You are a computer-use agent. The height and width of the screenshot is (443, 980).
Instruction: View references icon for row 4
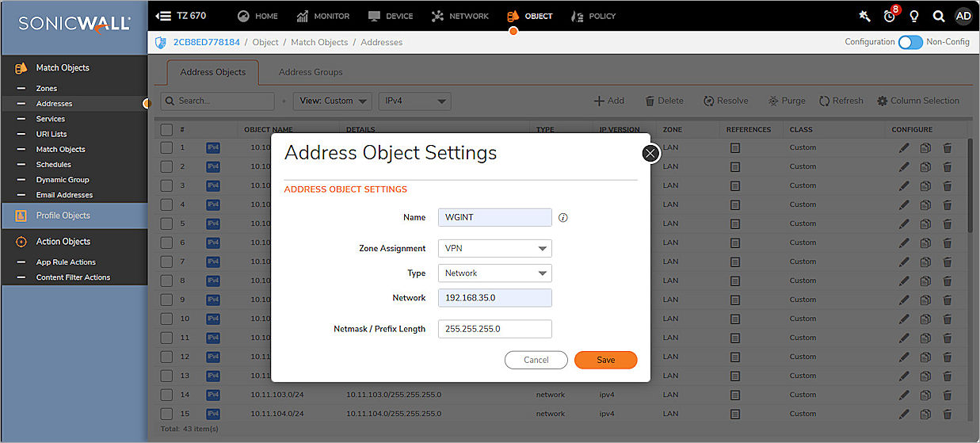coord(735,204)
